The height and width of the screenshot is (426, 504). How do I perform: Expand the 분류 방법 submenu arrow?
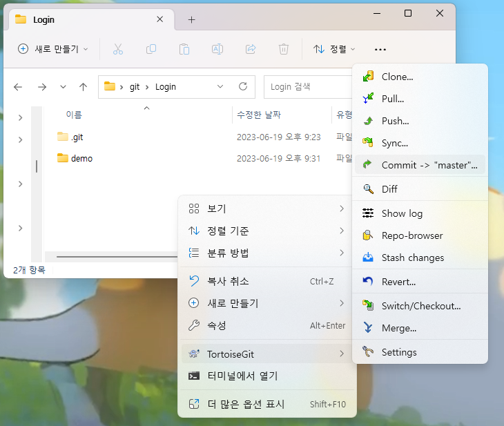click(342, 253)
